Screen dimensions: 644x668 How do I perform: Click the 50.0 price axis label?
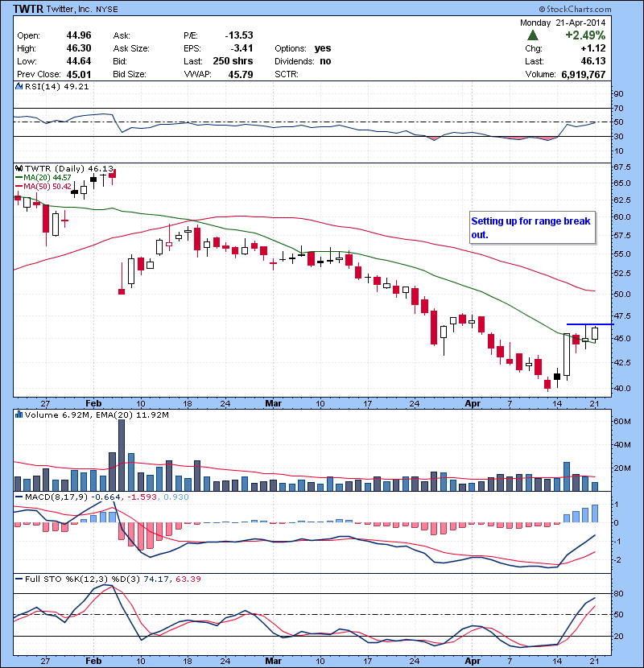pos(622,294)
